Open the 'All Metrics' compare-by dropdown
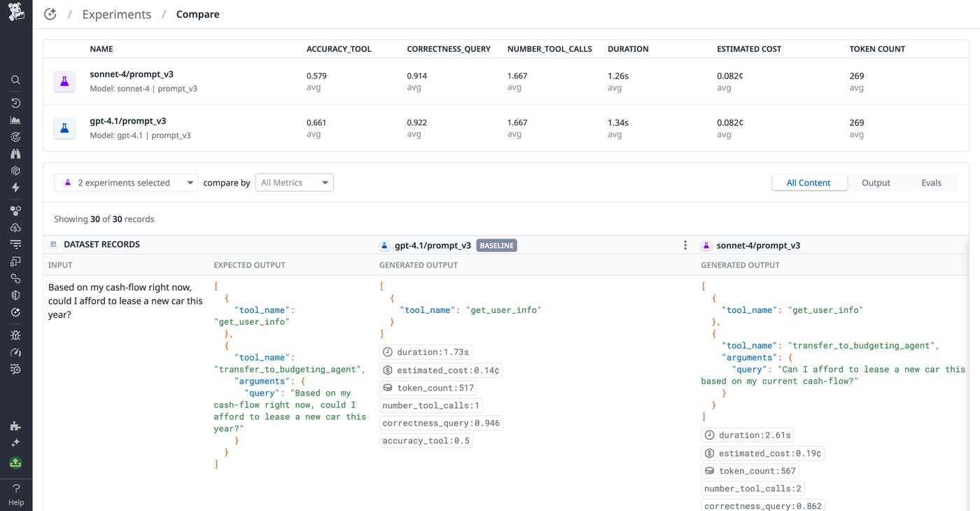Image resolution: width=980 pixels, height=511 pixels. [x=294, y=183]
